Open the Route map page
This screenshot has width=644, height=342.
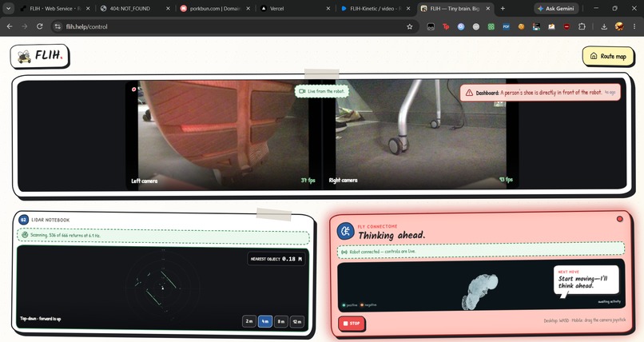point(608,56)
